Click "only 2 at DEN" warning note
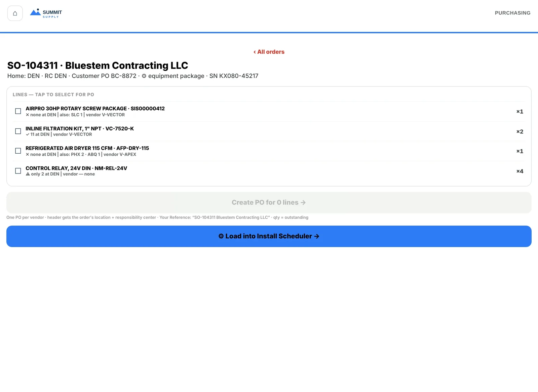Screen dimensions: 538x392 (x=43, y=174)
